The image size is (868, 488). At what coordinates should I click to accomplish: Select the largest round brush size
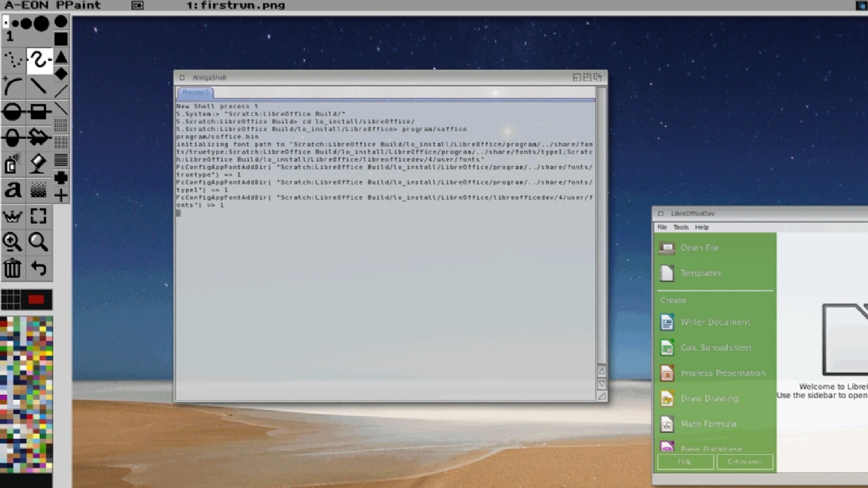coord(42,23)
